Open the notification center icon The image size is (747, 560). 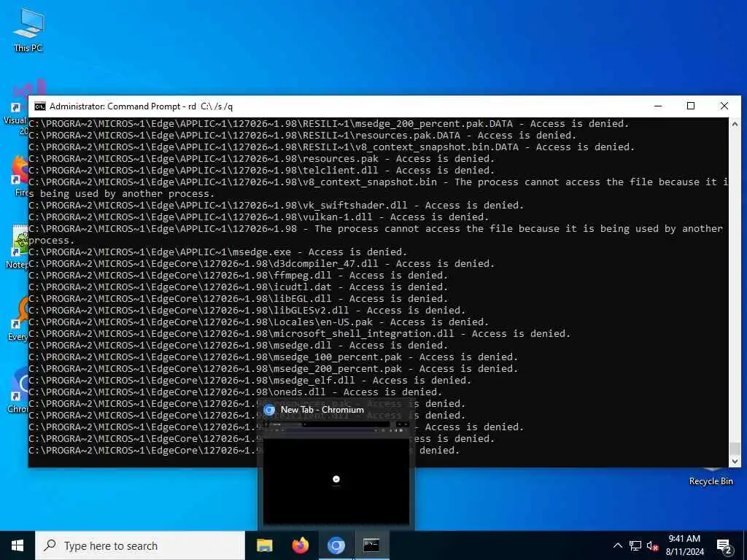point(724,546)
